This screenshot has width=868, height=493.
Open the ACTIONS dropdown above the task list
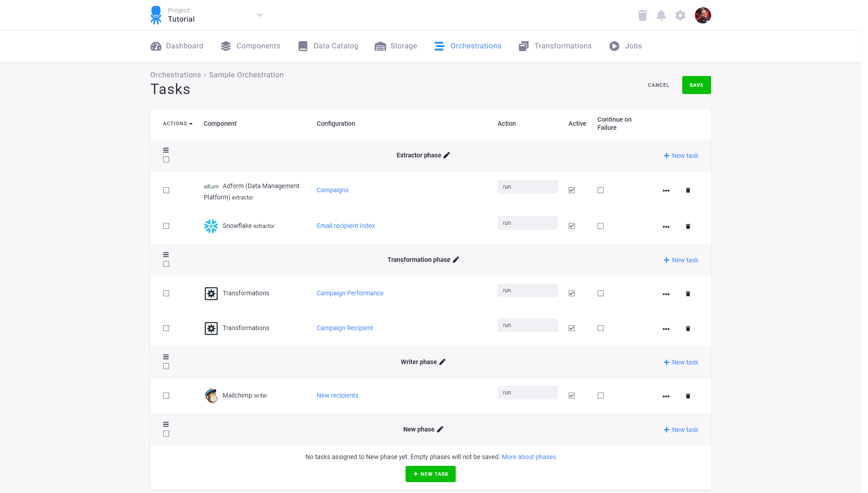point(177,123)
